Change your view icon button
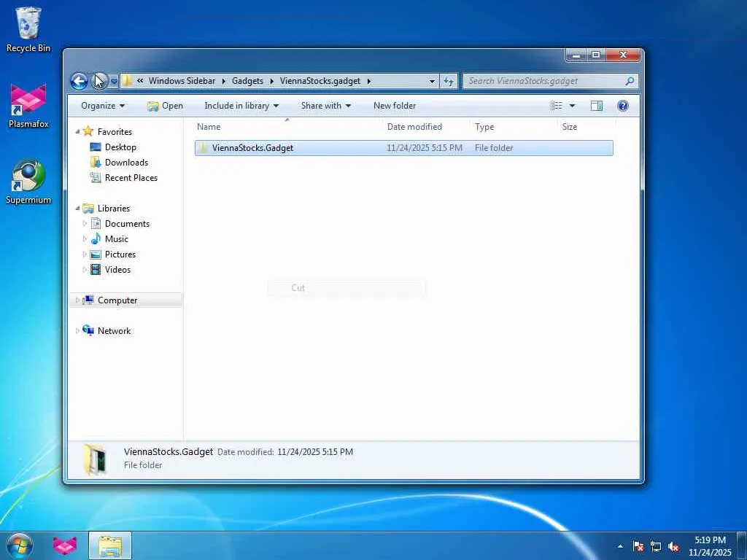 tap(556, 106)
